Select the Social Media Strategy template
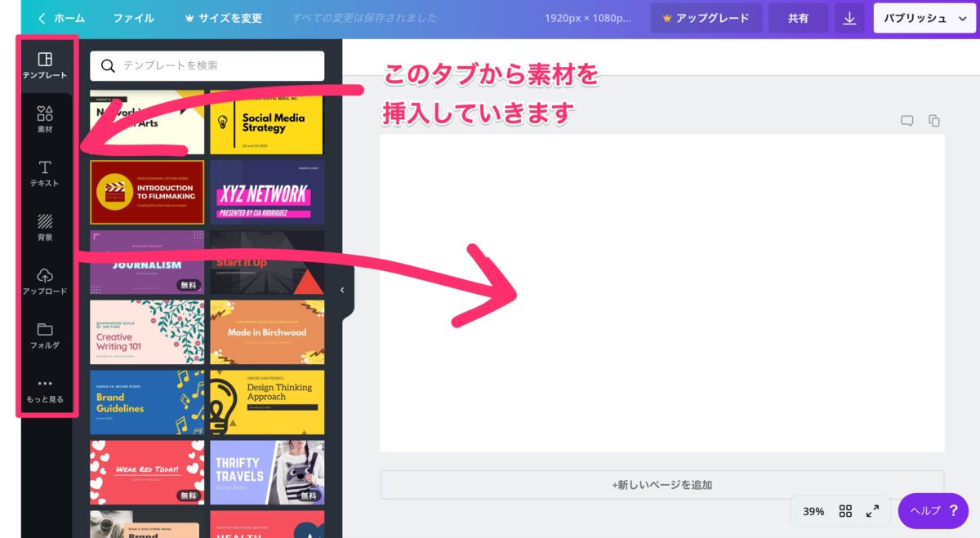Image resolution: width=980 pixels, height=538 pixels. [x=267, y=122]
